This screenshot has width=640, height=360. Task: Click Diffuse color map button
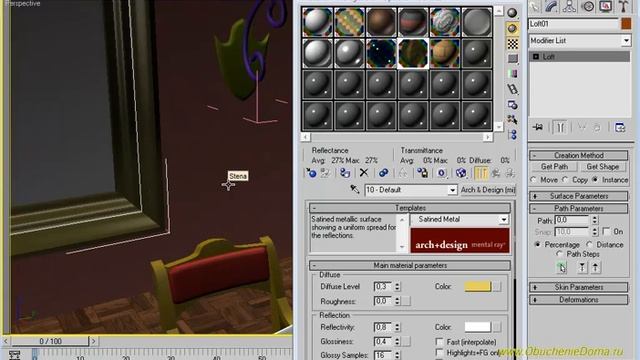[x=497, y=286]
